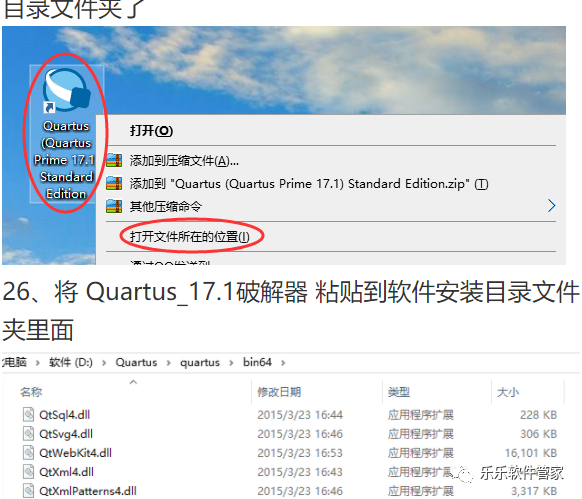
Task: Click 应用程序扩展 type cell of QtSql4.dll row
Action: coord(421,415)
